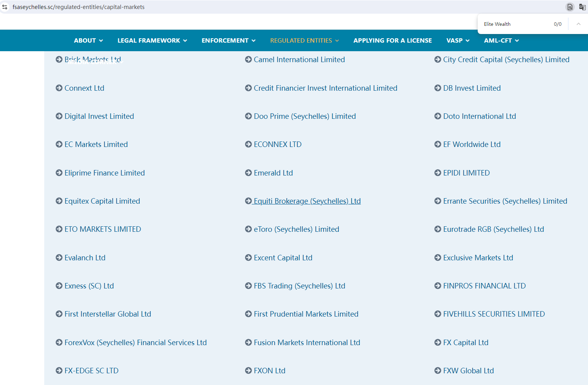The image size is (588, 385).
Task: Open the FX Capital Ltd link
Action: (466, 342)
